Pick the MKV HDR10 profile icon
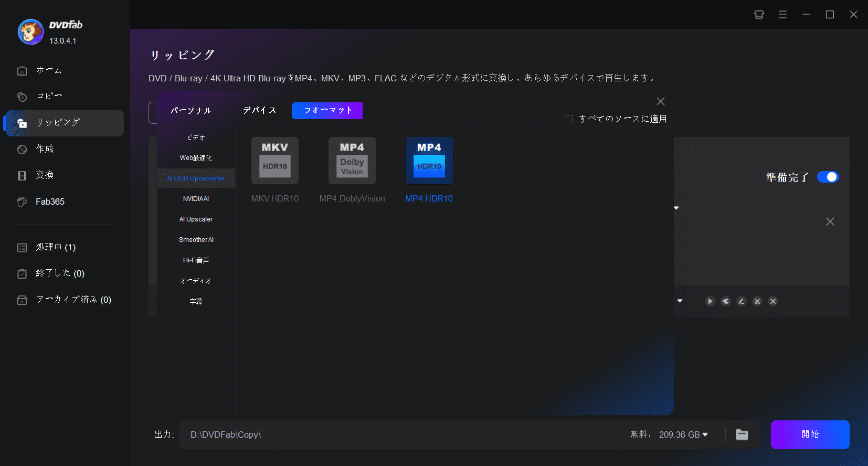The height and width of the screenshot is (466, 868). point(275,161)
